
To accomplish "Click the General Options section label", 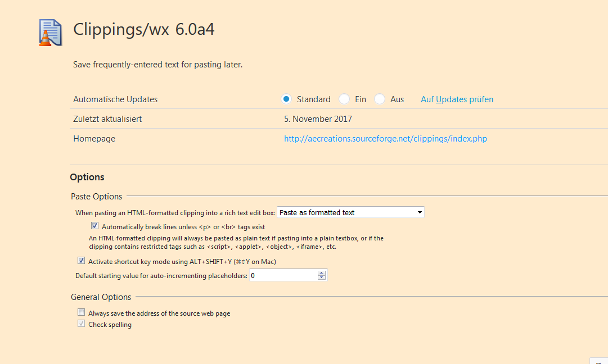I will 101,297.
